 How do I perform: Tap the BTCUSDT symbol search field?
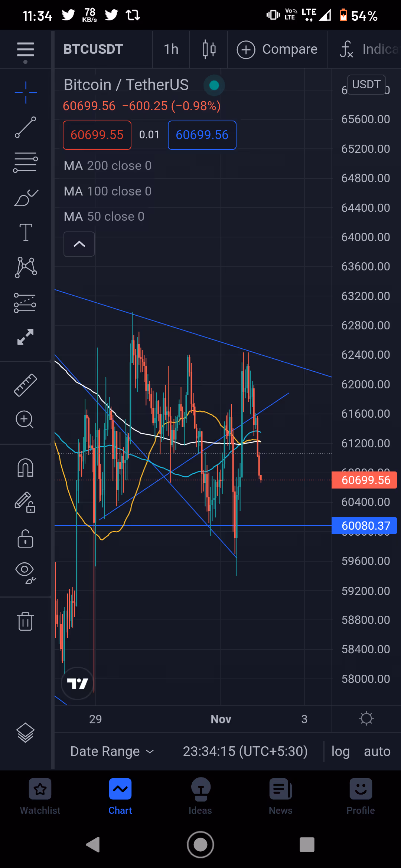(x=93, y=49)
